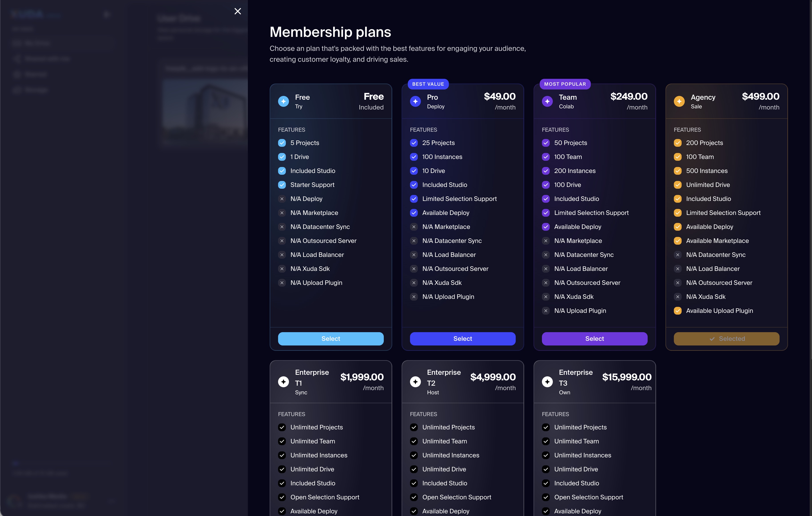This screenshot has width=812, height=516.
Task: Click the X icon beside Agency N/A Xuda Sdk
Action: [677, 297]
